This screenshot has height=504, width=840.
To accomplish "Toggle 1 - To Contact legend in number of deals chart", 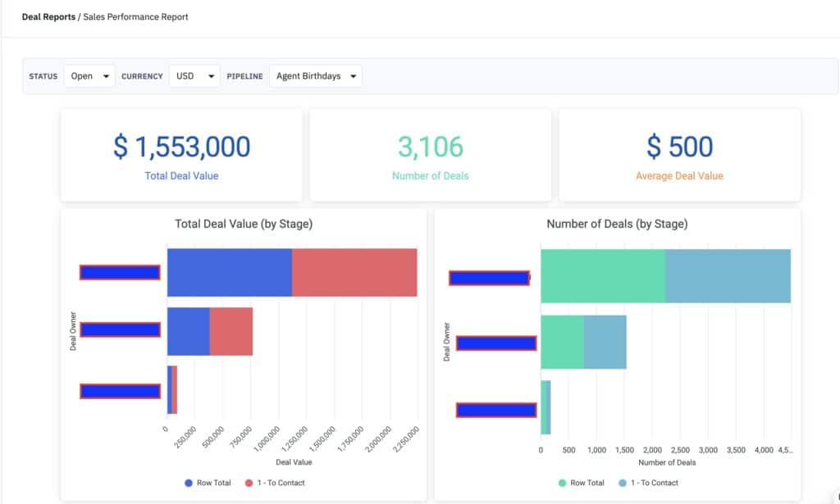I will click(648, 483).
